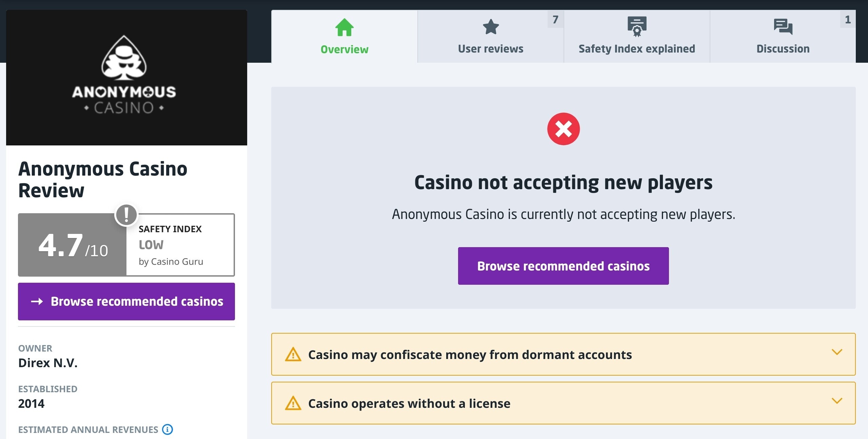This screenshot has height=439, width=868.
Task: Click the exclamation badge on Safety Index
Action: point(126,215)
